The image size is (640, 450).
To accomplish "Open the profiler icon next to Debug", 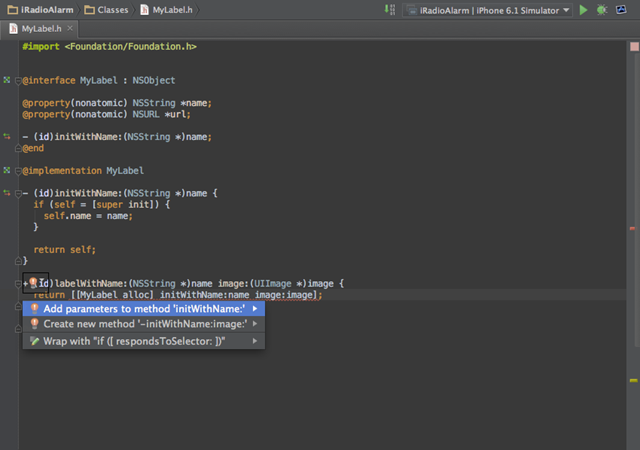I will (621, 10).
